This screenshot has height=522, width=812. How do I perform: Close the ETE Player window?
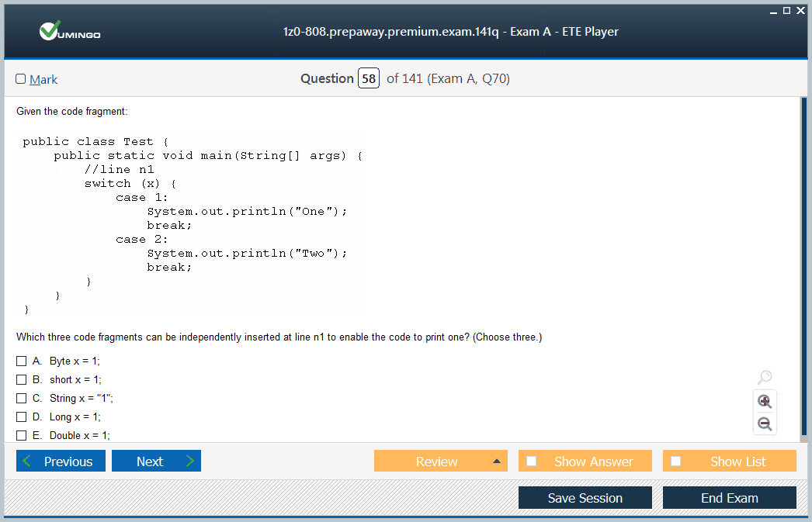tap(800, 10)
